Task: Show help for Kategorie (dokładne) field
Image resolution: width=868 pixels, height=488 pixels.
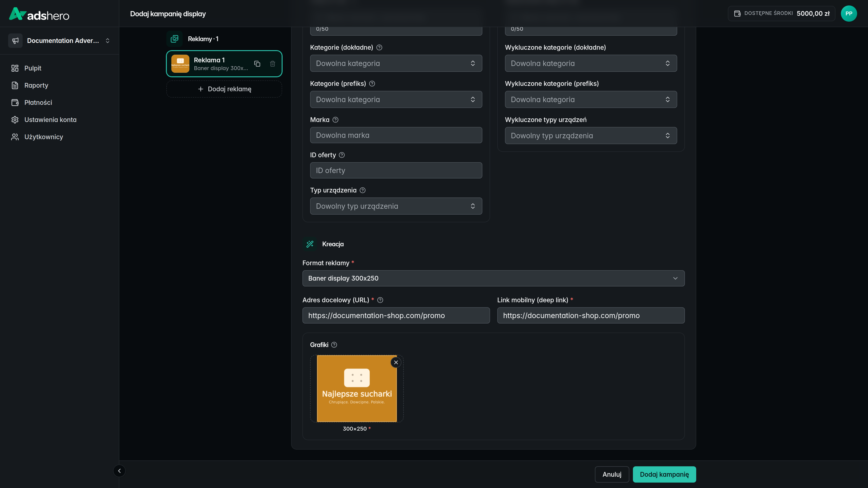Action: point(379,47)
